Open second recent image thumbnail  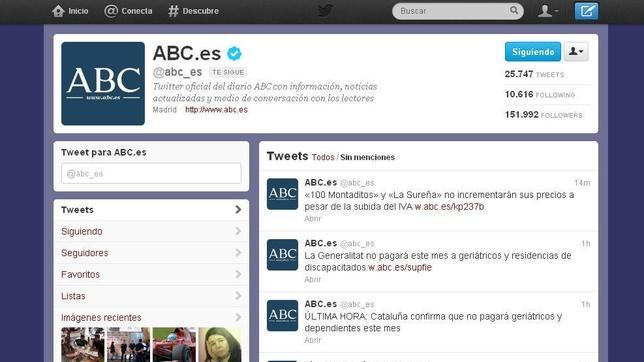129,344
